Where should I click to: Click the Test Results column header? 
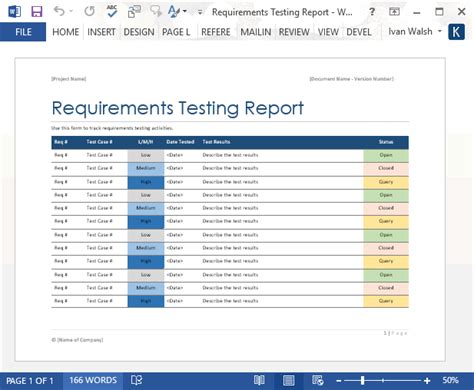216,142
